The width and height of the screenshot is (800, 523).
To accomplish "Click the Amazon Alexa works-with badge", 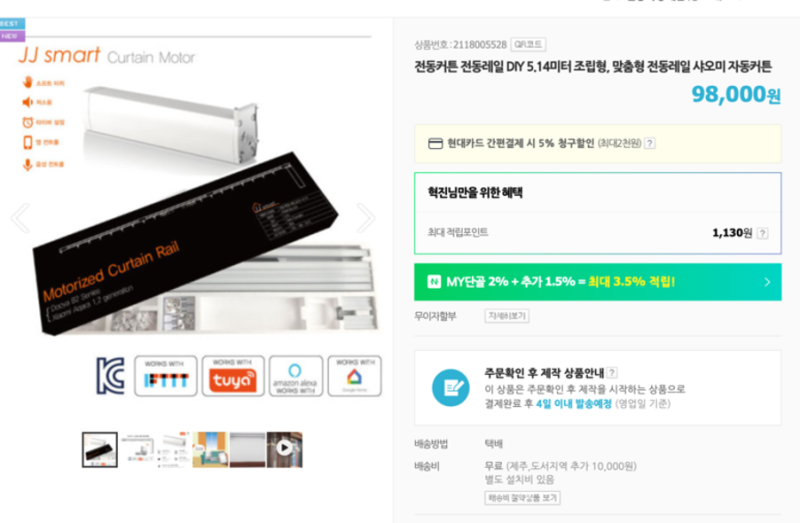I will [x=296, y=376].
